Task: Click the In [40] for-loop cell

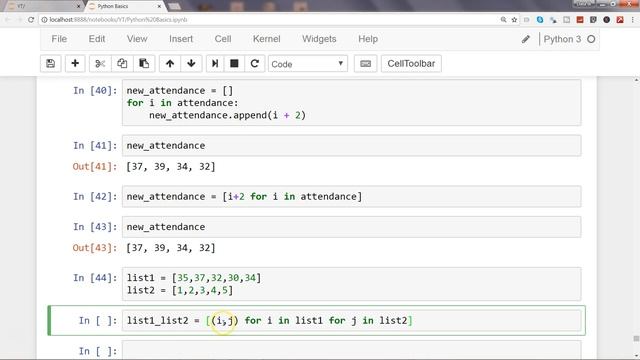Action: (351, 103)
